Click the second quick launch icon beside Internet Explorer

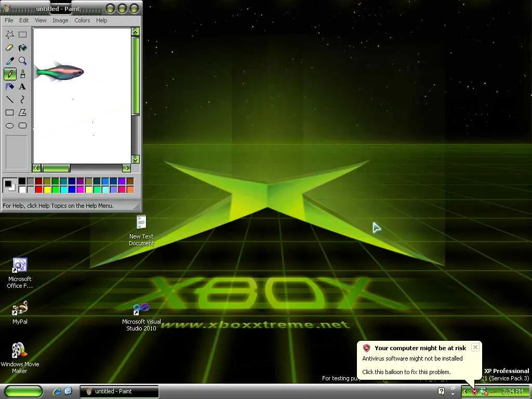pos(68,391)
